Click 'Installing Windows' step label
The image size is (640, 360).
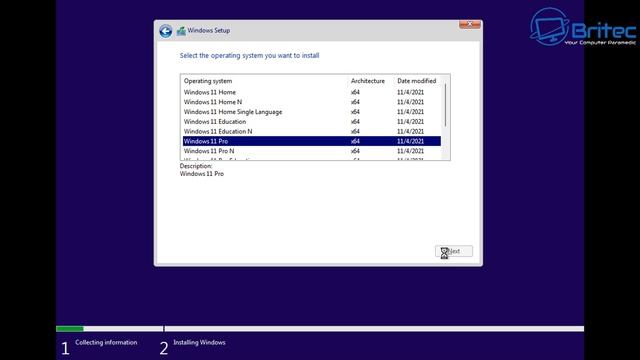(x=199, y=342)
